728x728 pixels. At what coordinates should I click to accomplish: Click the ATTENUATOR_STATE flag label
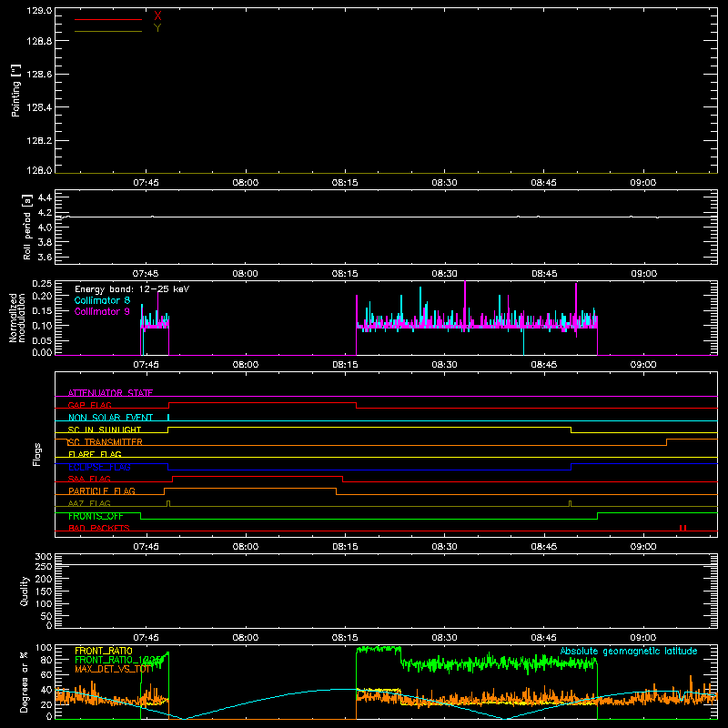pos(110,393)
